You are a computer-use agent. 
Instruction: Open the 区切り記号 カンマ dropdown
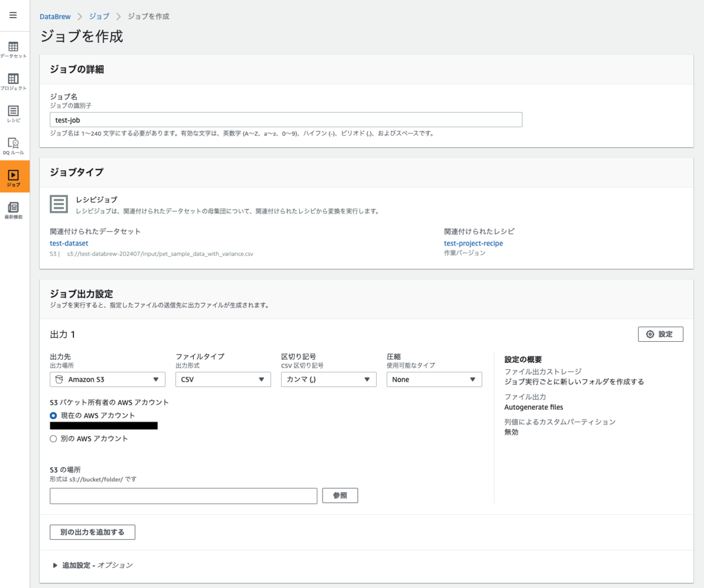pyautogui.click(x=329, y=379)
